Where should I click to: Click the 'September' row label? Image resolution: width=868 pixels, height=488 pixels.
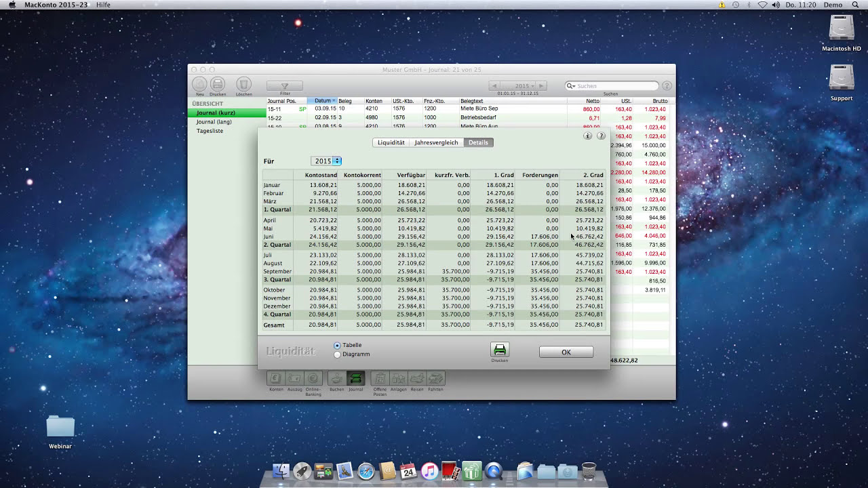pyautogui.click(x=277, y=272)
